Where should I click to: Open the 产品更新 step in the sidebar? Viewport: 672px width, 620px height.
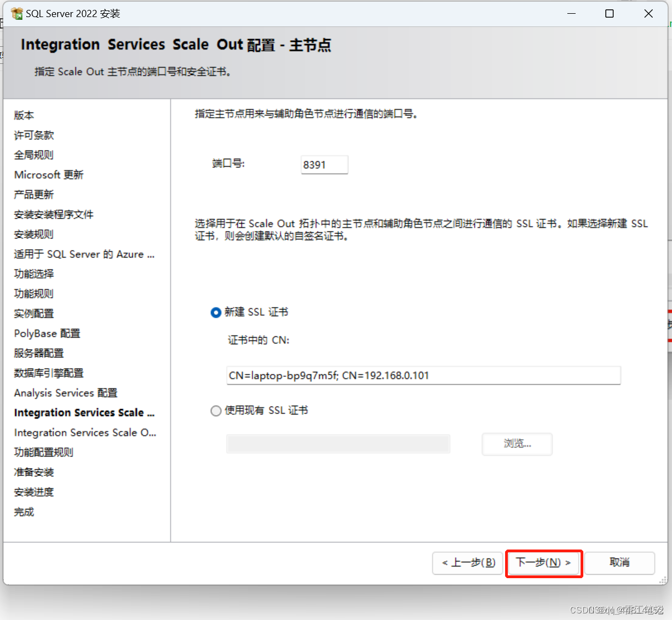click(34, 195)
